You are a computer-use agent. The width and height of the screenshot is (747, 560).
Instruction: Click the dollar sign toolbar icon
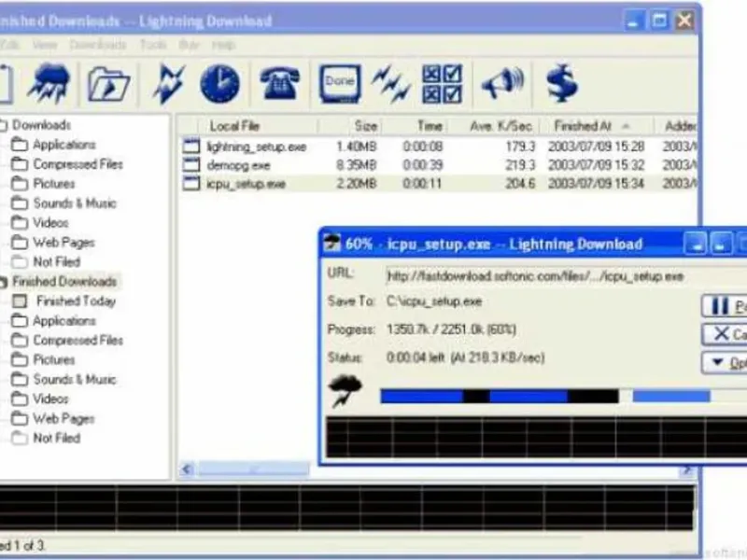click(x=562, y=83)
